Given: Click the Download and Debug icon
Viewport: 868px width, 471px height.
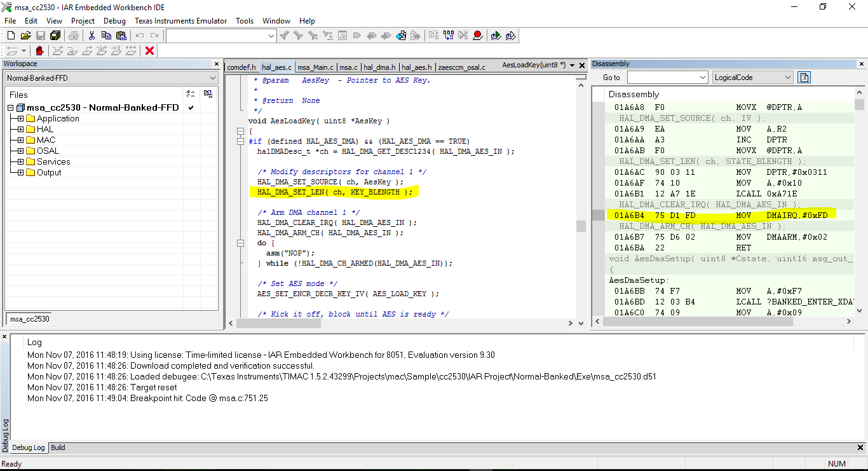Looking at the screenshot, I should [496, 36].
